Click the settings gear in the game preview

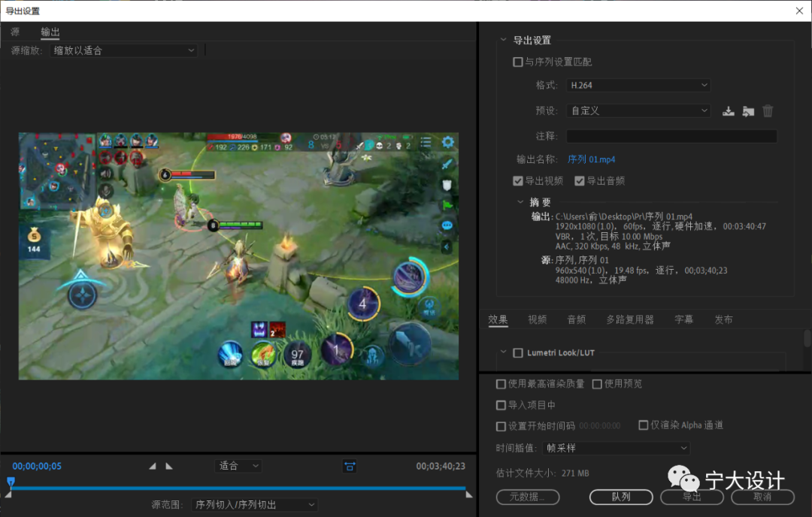click(447, 142)
